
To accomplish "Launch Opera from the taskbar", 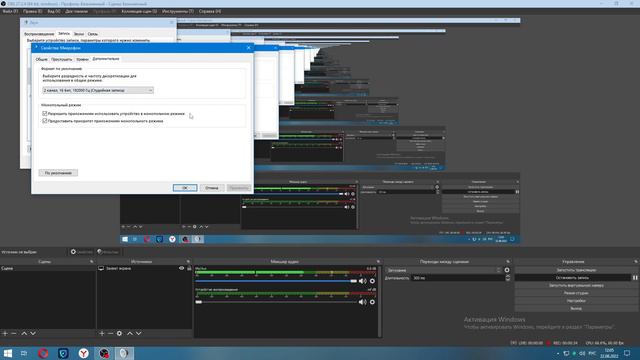I will click(x=43, y=353).
